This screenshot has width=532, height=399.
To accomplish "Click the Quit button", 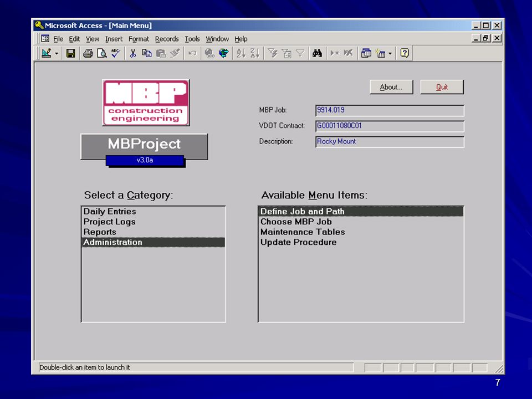I will tap(442, 87).
